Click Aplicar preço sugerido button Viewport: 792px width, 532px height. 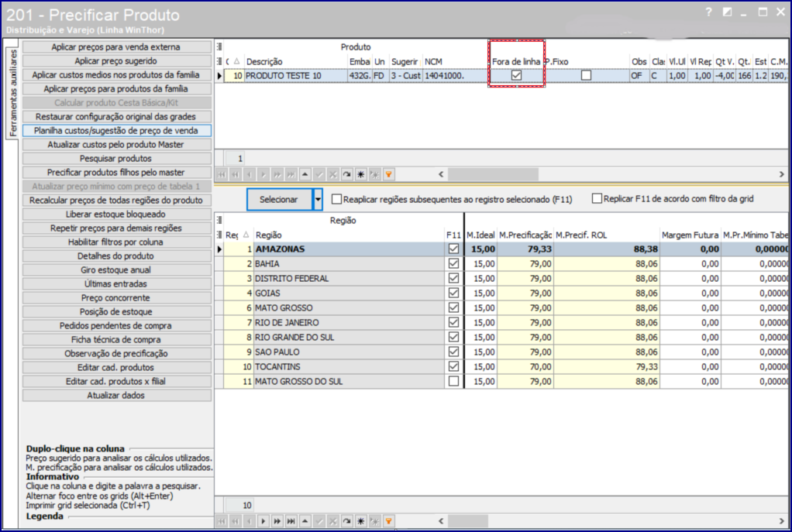click(117, 61)
